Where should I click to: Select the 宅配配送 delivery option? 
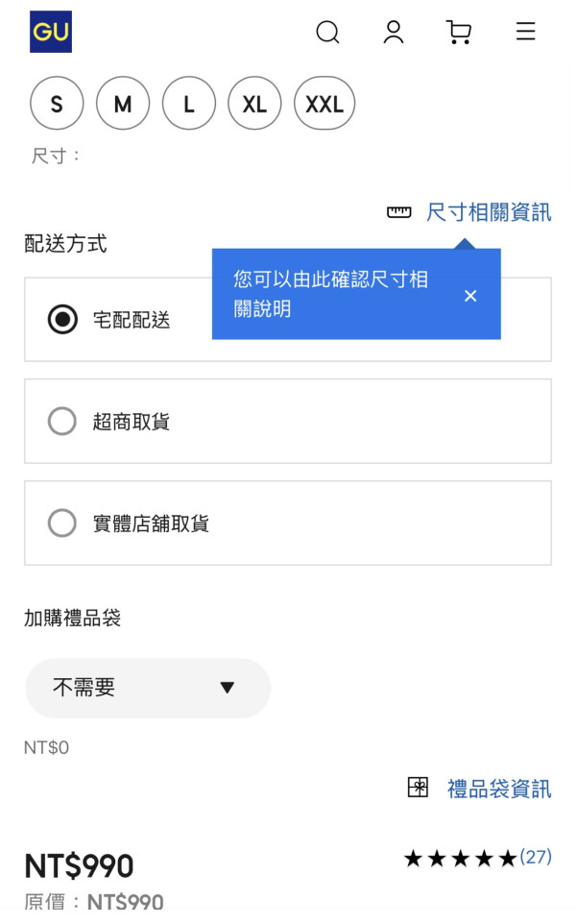(x=61, y=319)
